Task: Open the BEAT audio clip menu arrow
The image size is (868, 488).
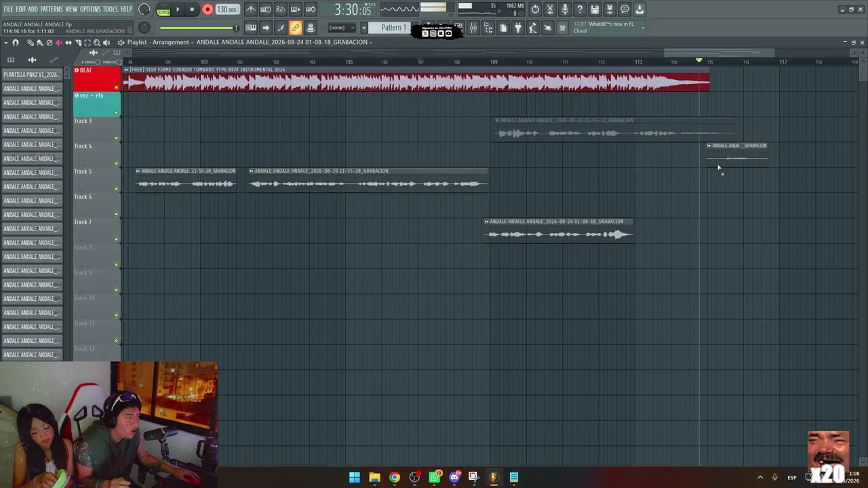Action: point(126,70)
